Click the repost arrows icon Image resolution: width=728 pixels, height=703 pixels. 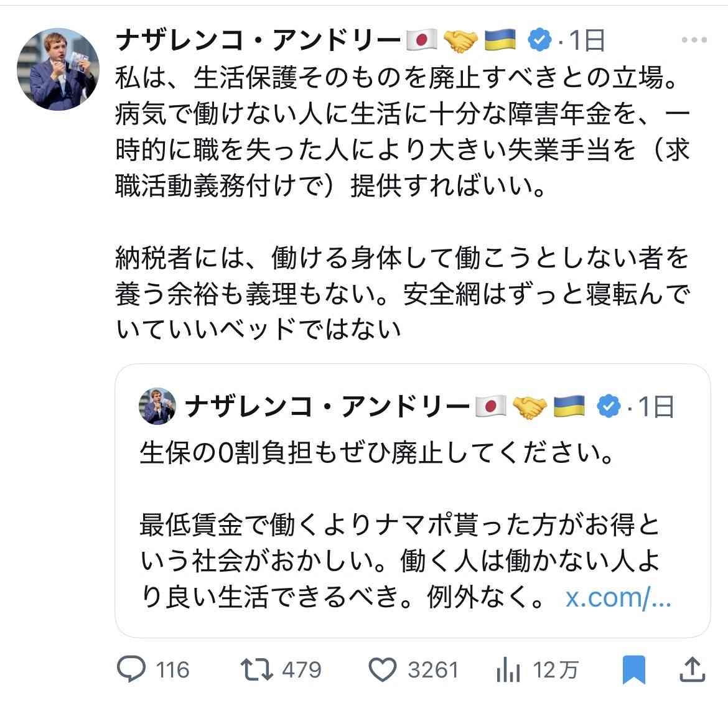[257, 669]
